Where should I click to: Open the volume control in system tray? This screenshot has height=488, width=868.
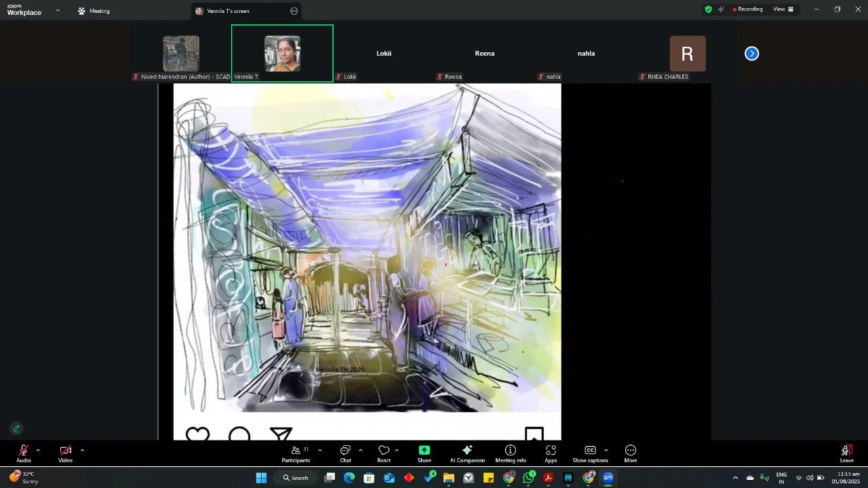pyautogui.click(x=810, y=478)
